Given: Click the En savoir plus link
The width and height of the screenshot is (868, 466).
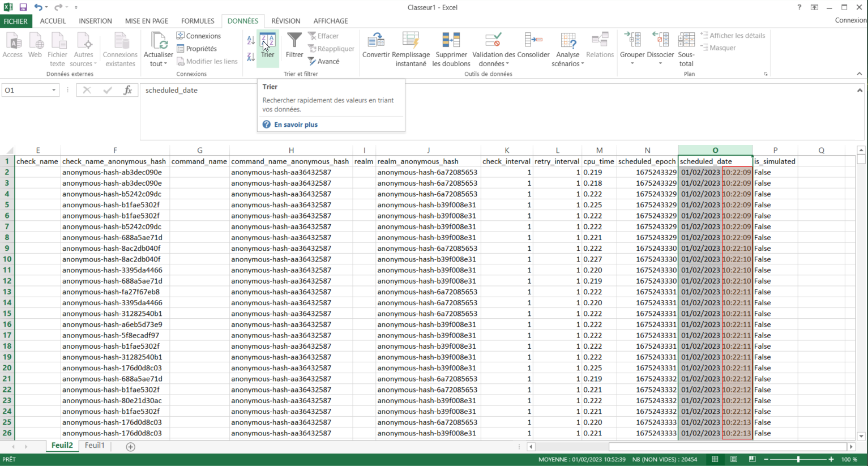Looking at the screenshot, I should tap(296, 125).
